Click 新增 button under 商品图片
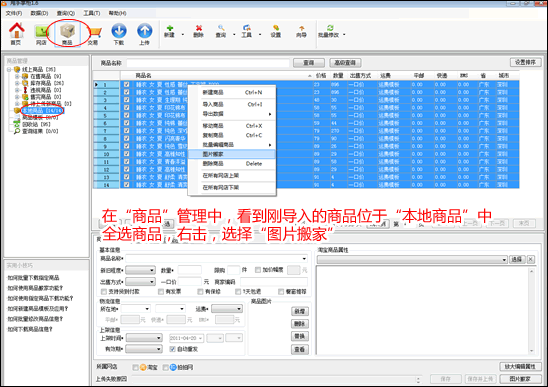 (300, 311)
